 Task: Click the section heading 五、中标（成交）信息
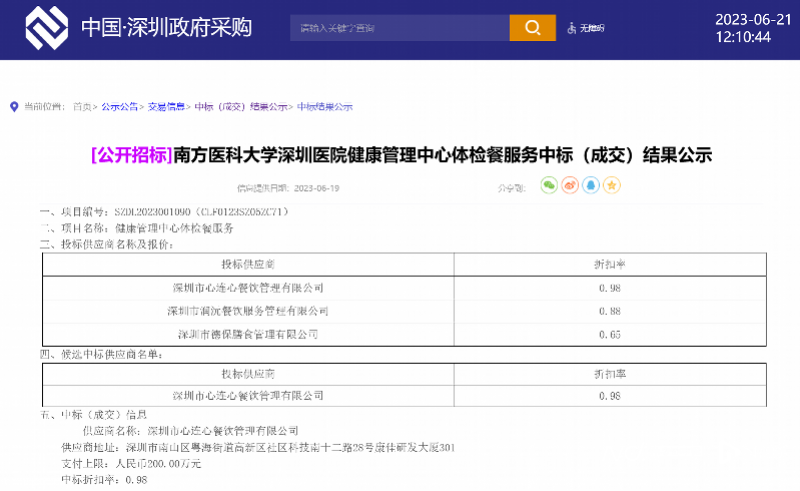(x=93, y=414)
